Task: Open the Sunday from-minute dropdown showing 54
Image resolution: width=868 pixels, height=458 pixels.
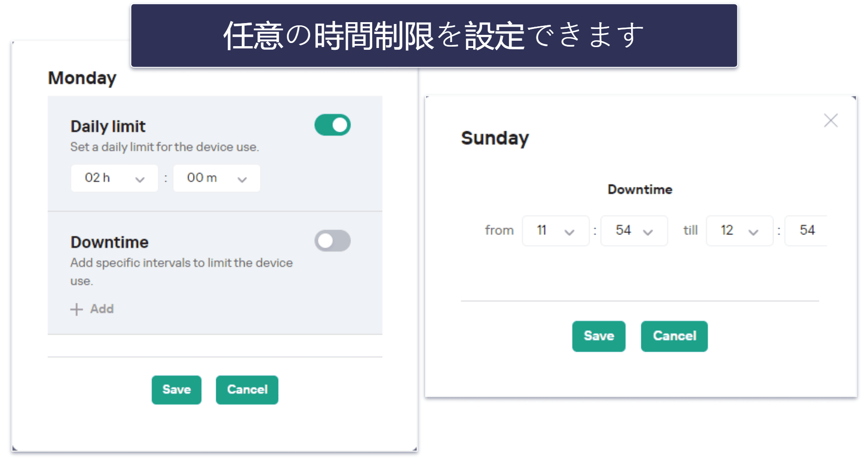Action: pyautogui.click(x=634, y=231)
